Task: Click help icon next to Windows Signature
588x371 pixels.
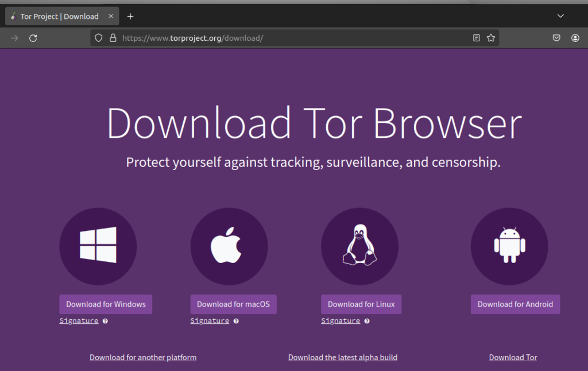Action: (105, 321)
